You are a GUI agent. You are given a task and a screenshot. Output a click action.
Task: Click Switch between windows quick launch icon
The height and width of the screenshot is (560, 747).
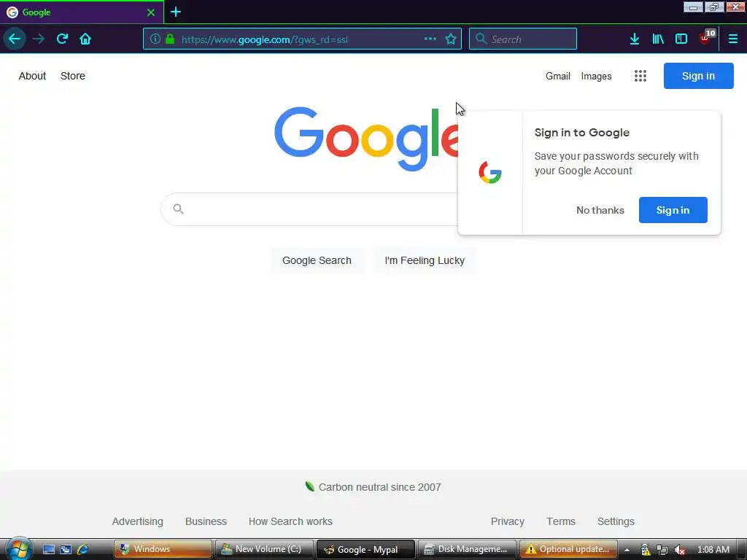tap(65, 549)
